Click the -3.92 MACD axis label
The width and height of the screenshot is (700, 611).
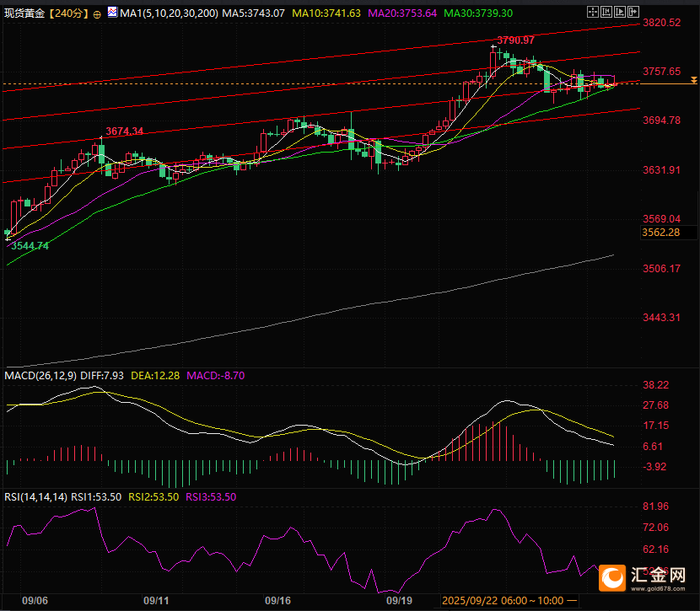(654, 467)
